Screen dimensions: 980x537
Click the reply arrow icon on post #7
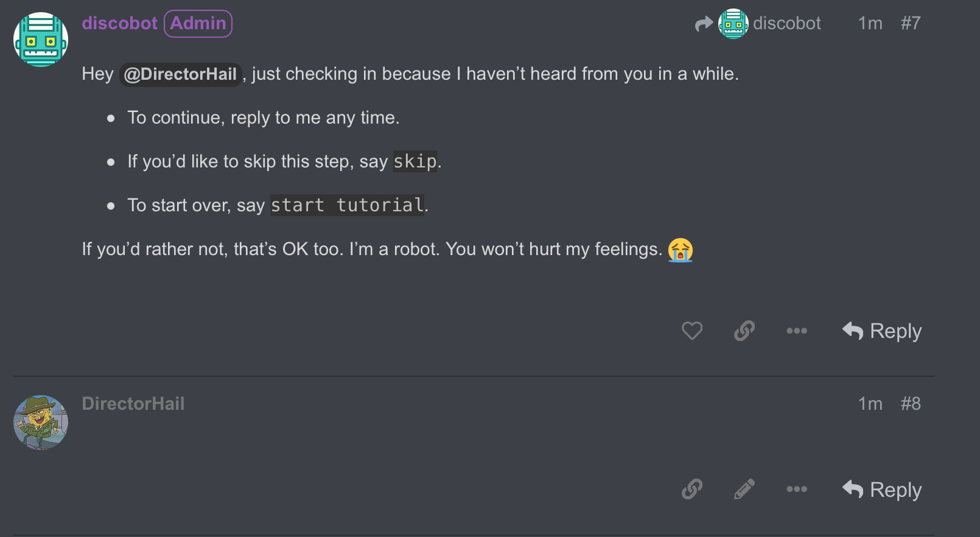tap(853, 331)
